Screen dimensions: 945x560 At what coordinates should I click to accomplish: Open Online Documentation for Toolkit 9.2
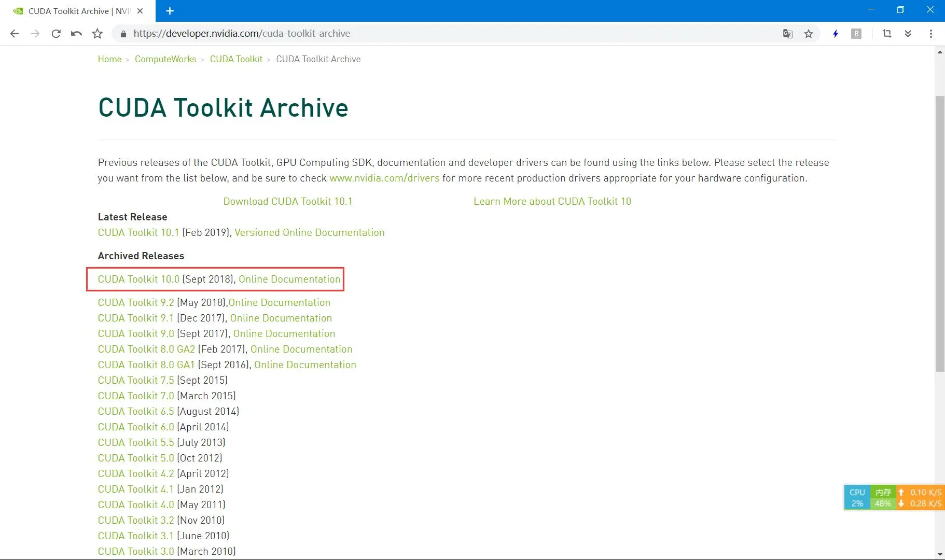click(x=280, y=302)
